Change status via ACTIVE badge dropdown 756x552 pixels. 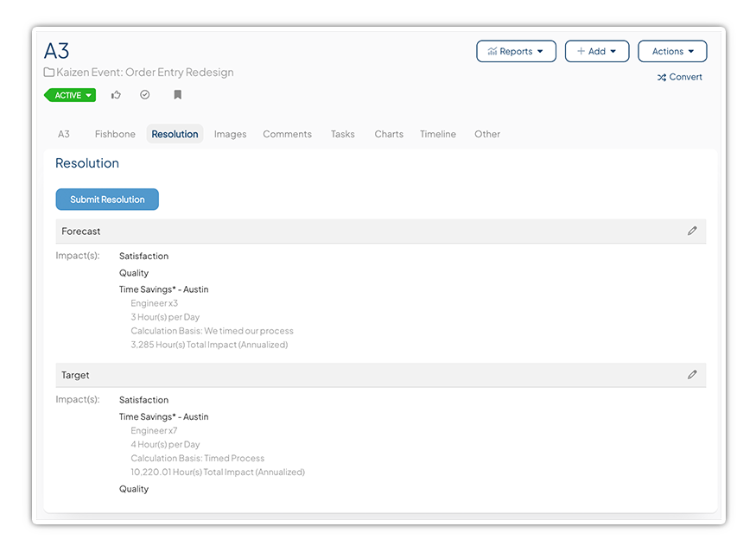coord(70,96)
